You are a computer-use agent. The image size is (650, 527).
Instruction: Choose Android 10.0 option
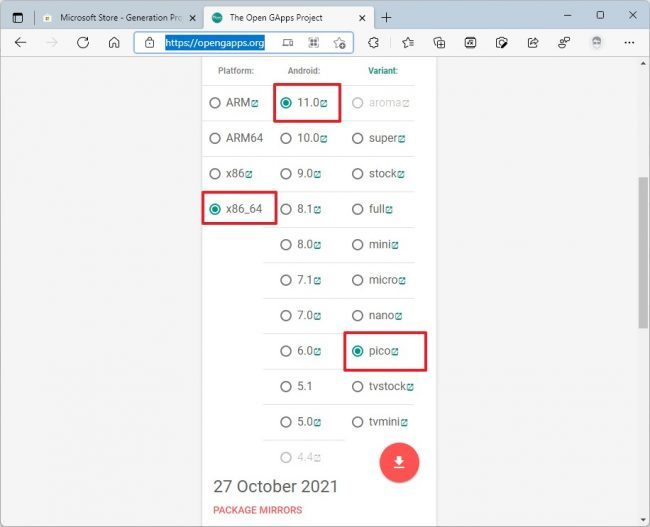coord(286,138)
